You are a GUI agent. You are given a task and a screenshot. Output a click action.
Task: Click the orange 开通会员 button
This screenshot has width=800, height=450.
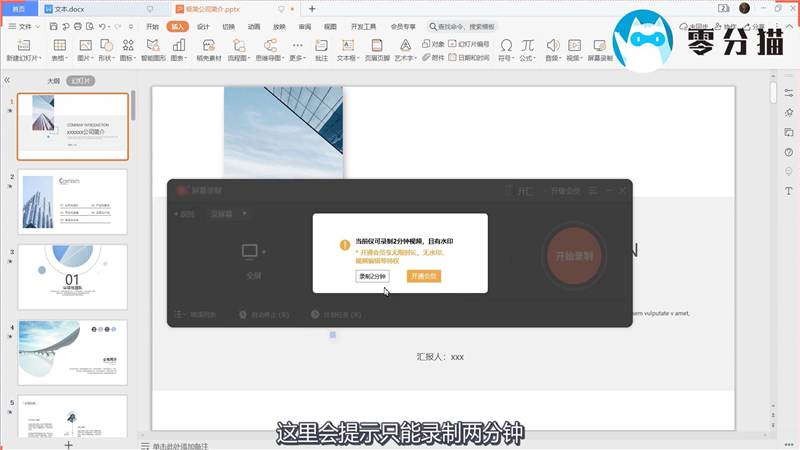click(x=423, y=276)
